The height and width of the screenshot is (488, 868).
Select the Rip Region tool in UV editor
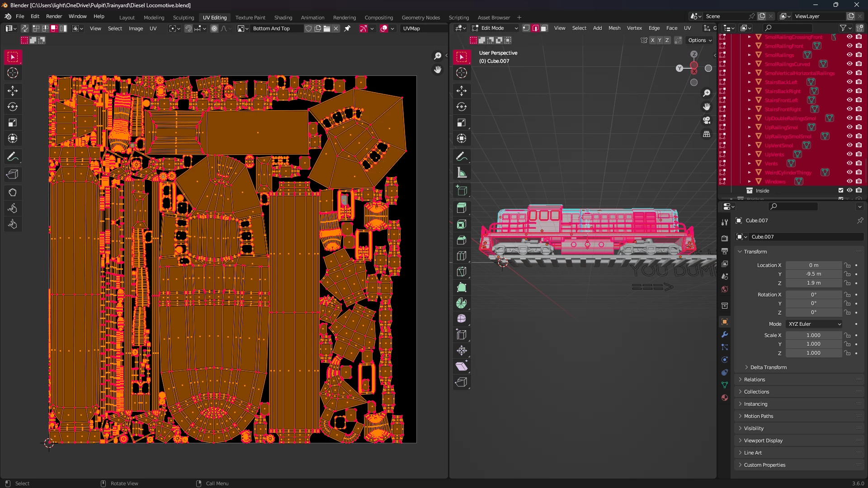13,174
